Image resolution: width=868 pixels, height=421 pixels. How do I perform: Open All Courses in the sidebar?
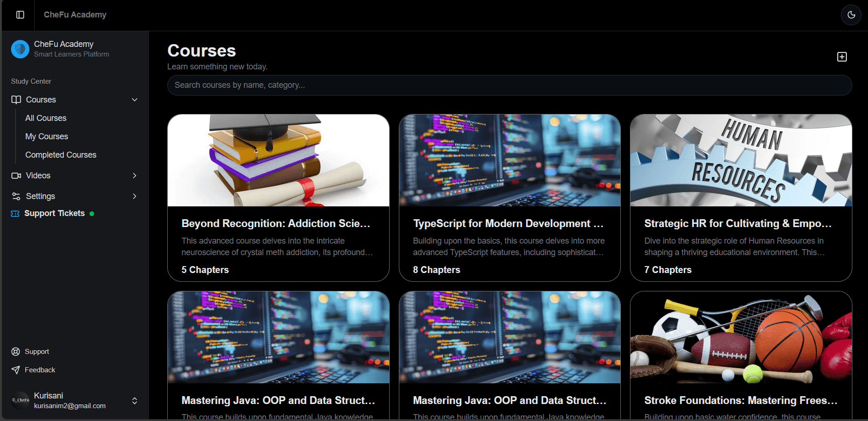(x=46, y=118)
